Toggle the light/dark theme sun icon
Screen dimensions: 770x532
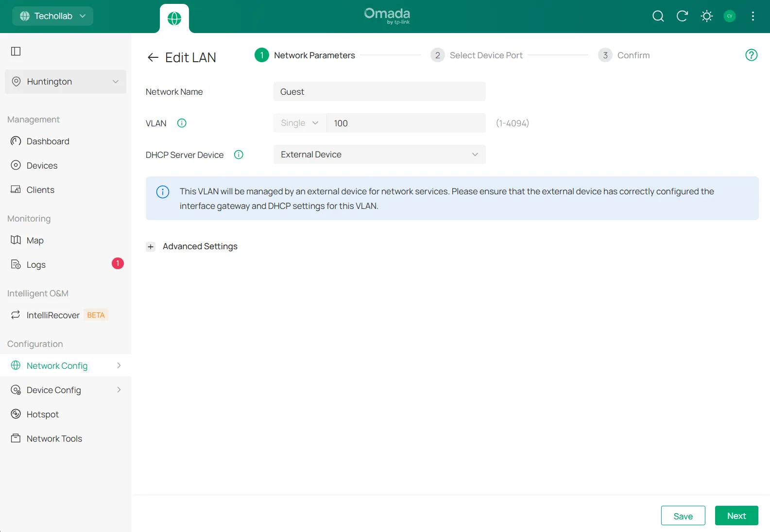pyautogui.click(x=706, y=16)
